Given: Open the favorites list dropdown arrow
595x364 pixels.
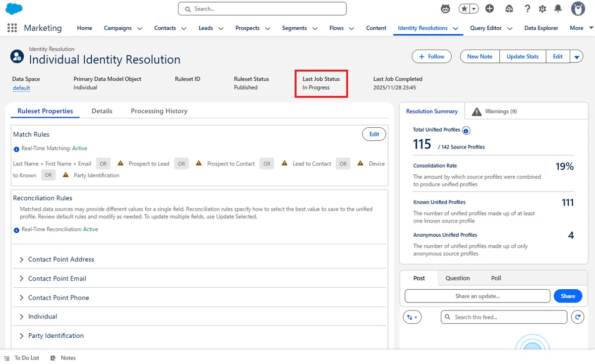Looking at the screenshot, I should (474, 8).
